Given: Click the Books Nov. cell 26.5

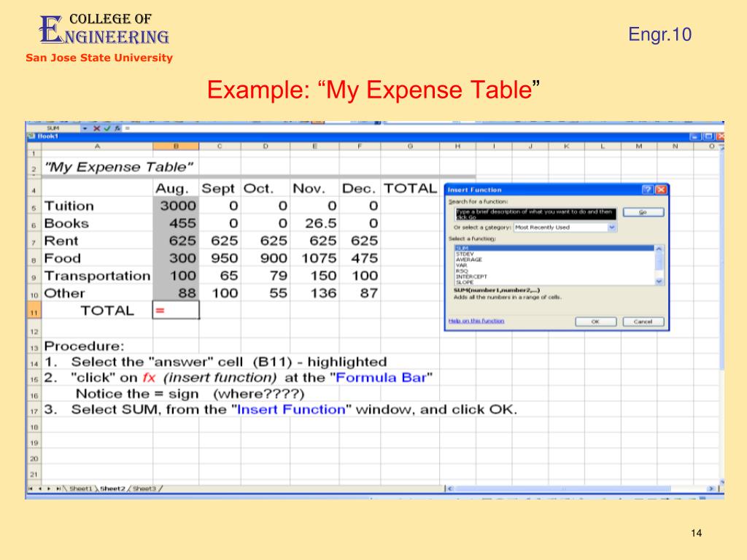Looking at the screenshot, I should tap(314, 223).
